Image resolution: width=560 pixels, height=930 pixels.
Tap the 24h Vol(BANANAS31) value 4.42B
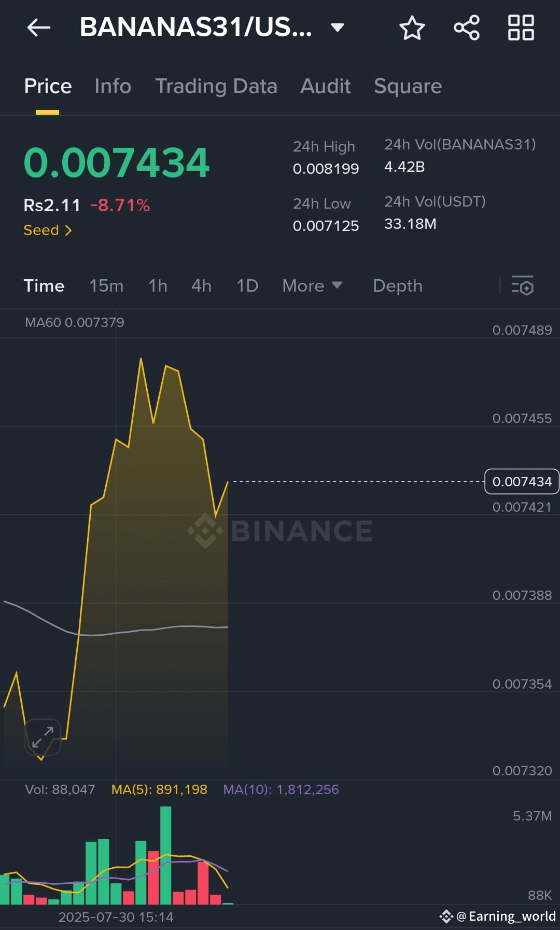(x=404, y=167)
